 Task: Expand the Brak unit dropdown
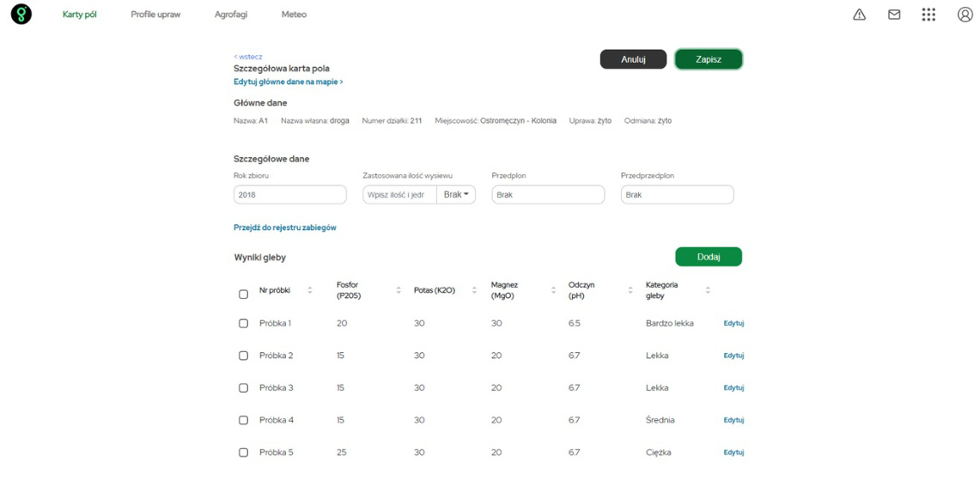tap(456, 195)
